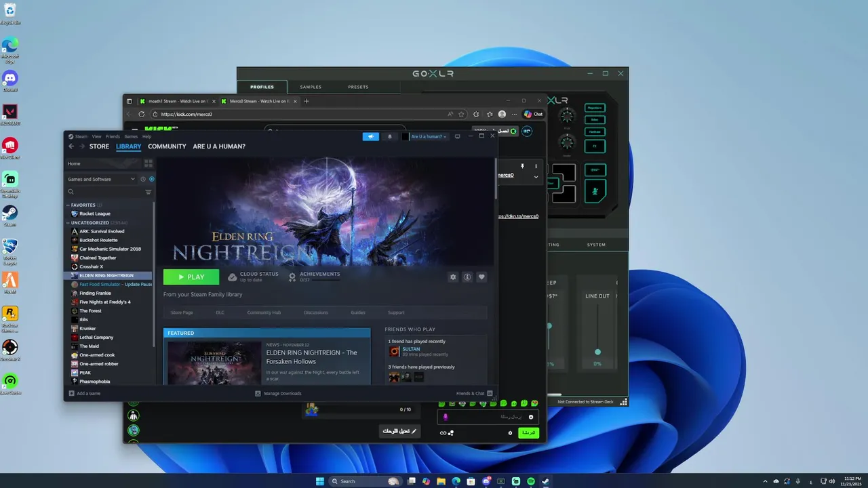This screenshot has width=868, height=488.
Task: Open the Games menu in Steam
Action: [x=131, y=136]
